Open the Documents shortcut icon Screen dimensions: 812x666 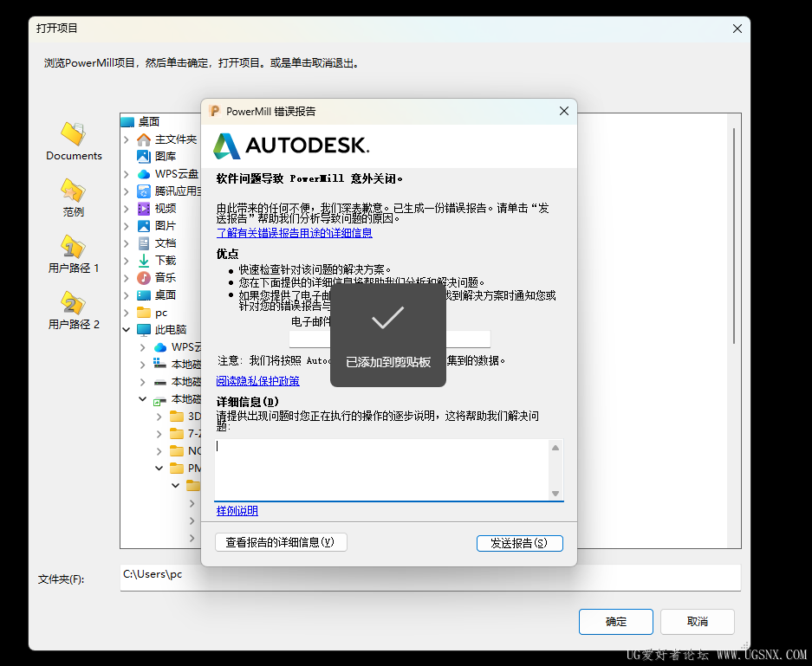(74, 133)
